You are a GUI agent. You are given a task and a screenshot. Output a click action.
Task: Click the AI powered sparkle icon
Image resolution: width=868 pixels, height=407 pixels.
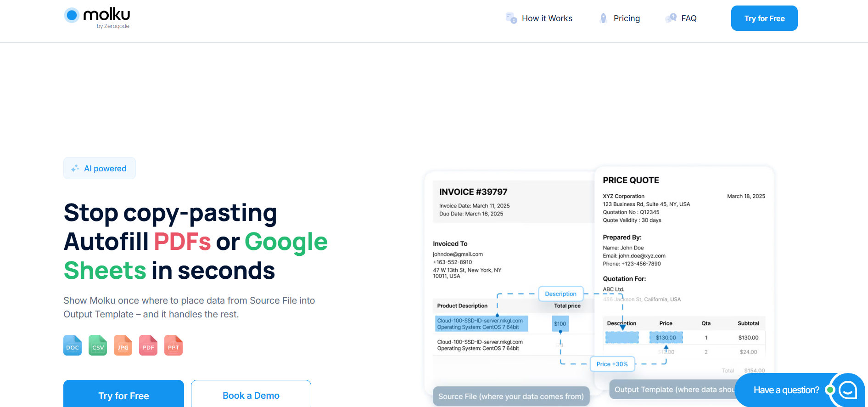point(75,169)
